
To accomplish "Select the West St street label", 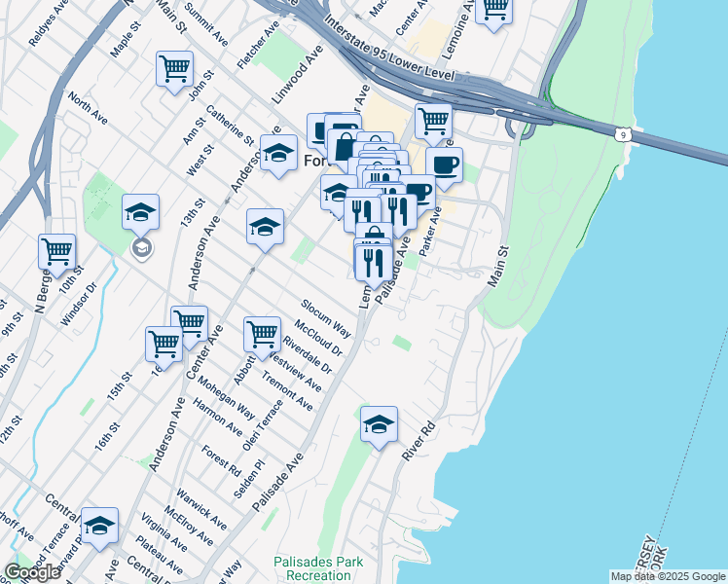I will coord(200,161).
